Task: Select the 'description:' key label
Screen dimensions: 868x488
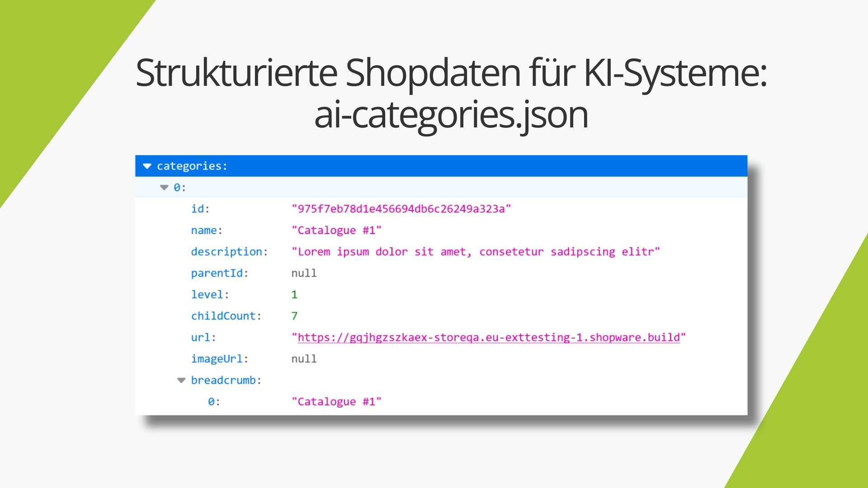Action: pyautogui.click(x=229, y=252)
